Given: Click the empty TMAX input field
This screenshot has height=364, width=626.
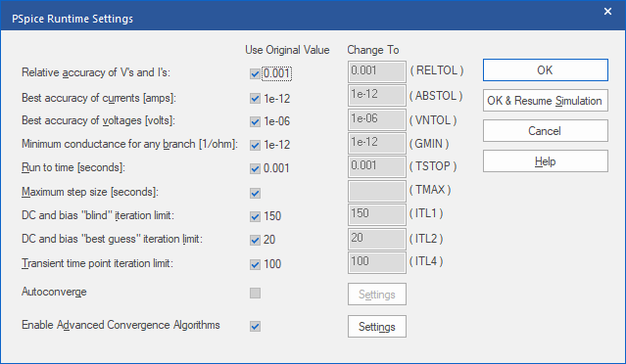Looking at the screenshot, I should (377, 191).
